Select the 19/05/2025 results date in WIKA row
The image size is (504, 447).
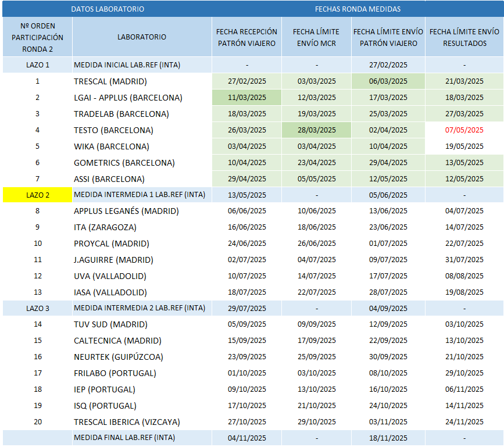click(x=464, y=146)
